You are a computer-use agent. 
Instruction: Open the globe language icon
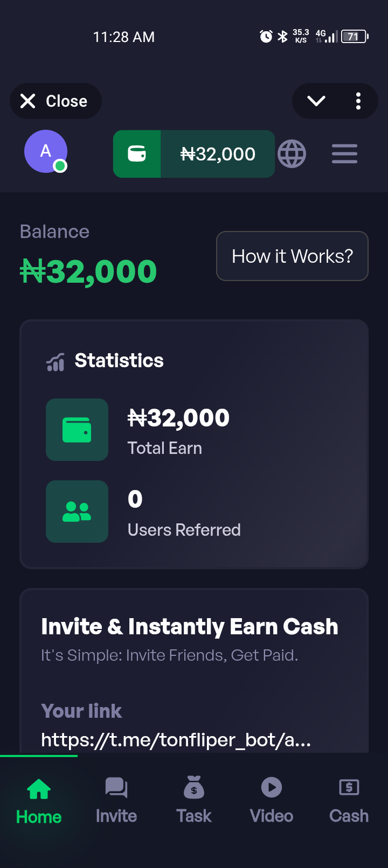[292, 154]
